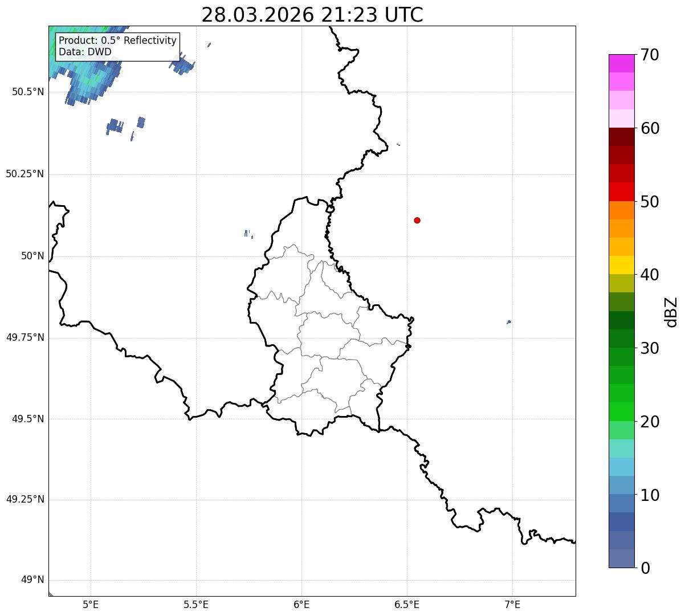Screen dimensions: 685x616
Task: Click the bright green swatch above 20
Action: pyautogui.click(x=622, y=411)
